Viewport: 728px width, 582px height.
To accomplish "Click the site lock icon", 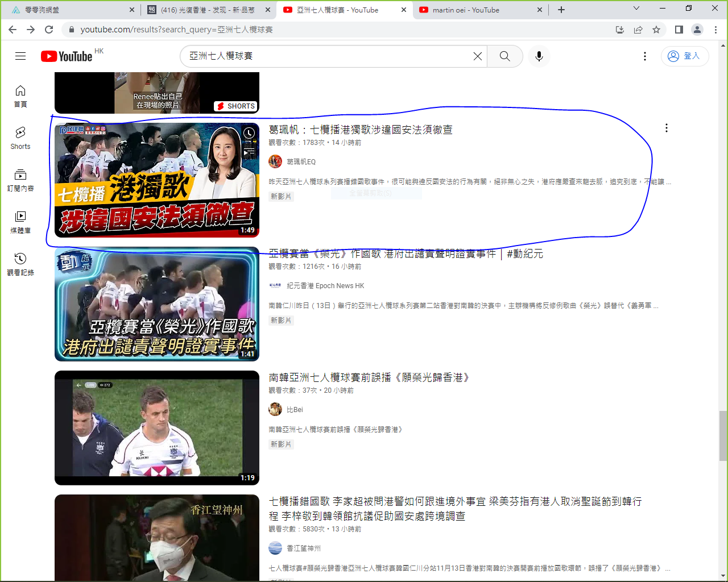I will point(71,30).
